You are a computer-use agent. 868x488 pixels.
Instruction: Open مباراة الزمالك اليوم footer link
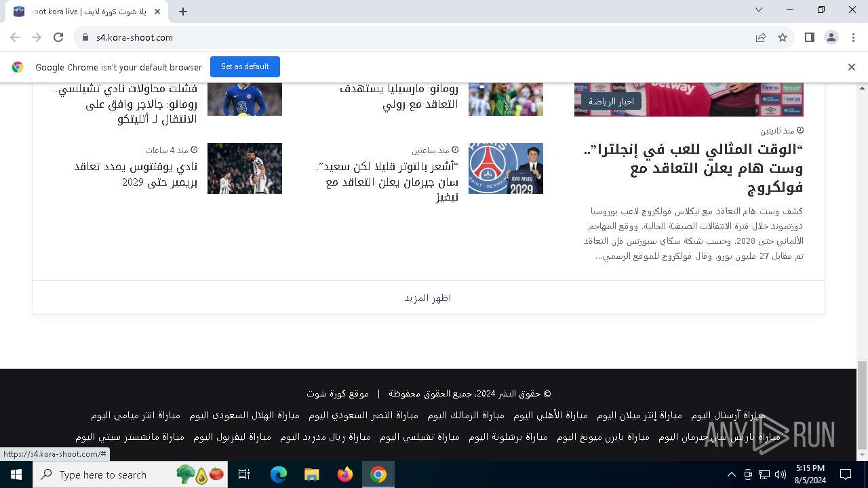[x=465, y=415]
